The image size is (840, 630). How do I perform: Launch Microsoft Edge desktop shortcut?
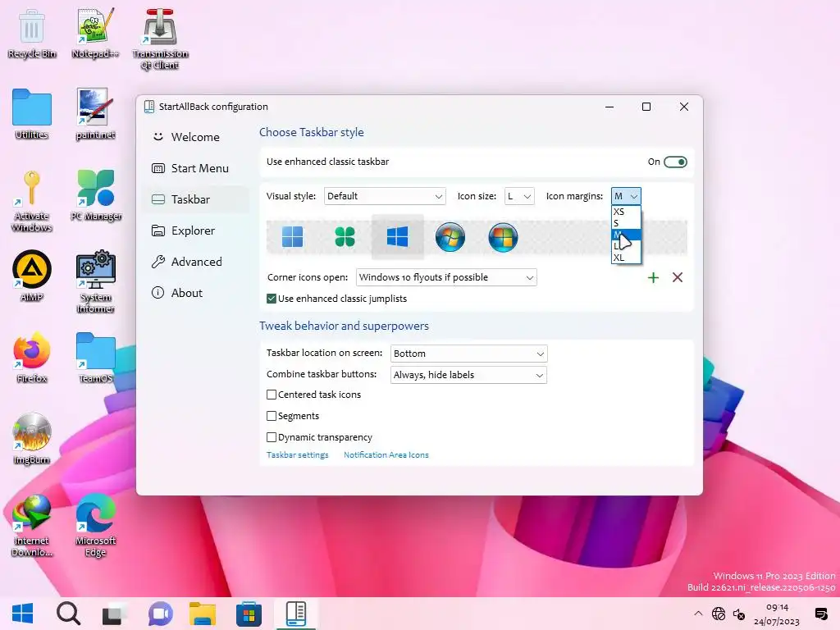tap(95, 525)
